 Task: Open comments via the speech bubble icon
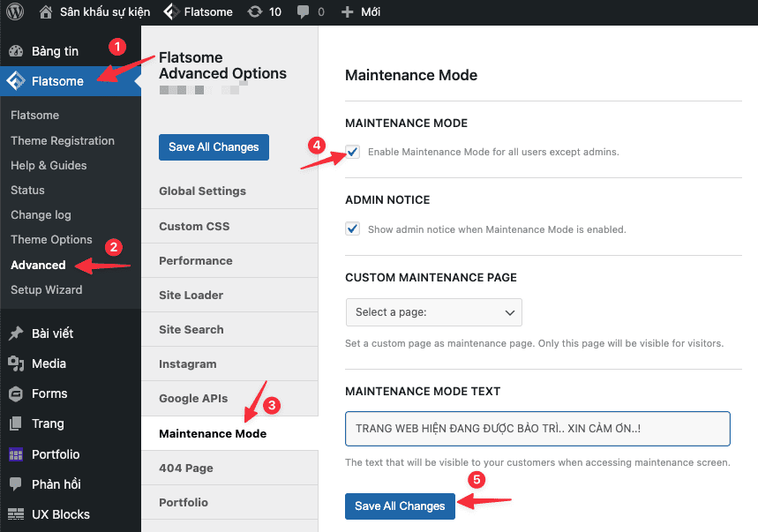(x=303, y=12)
